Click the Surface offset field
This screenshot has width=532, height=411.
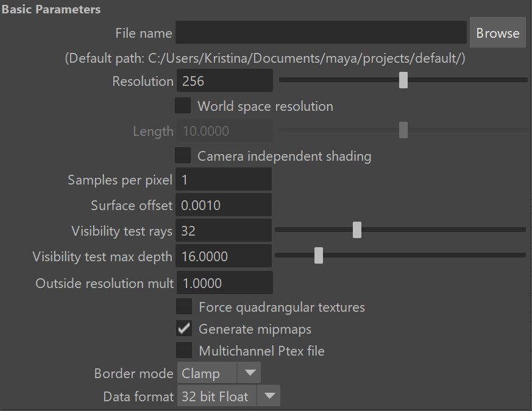coord(224,205)
